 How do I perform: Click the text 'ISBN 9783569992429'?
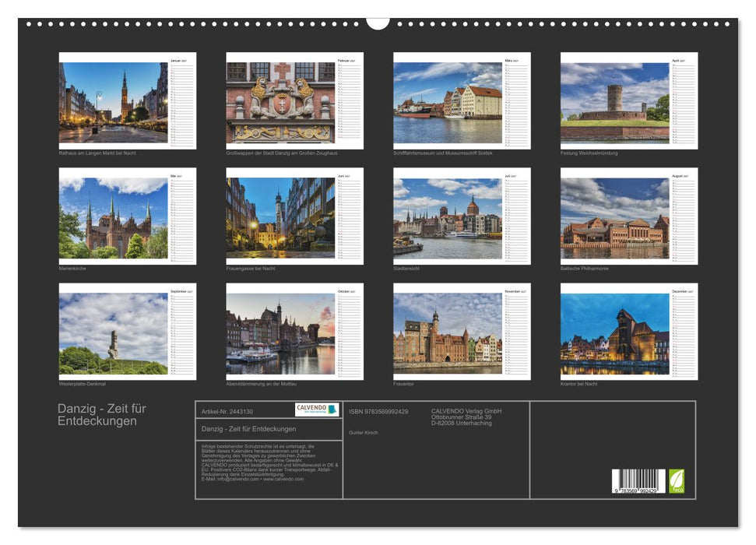point(378,411)
